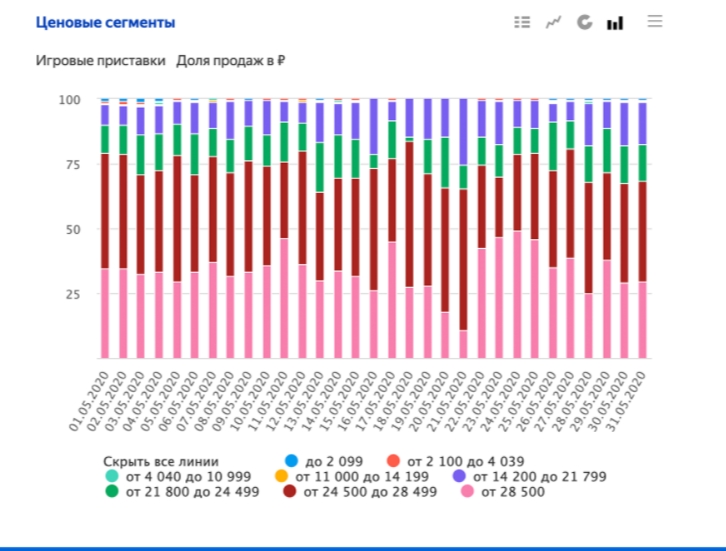The width and height of the screenshot is (726, 551).
Task: Click the pink 'от 28 500' legend dot
Action: click(x=466, y=491)
